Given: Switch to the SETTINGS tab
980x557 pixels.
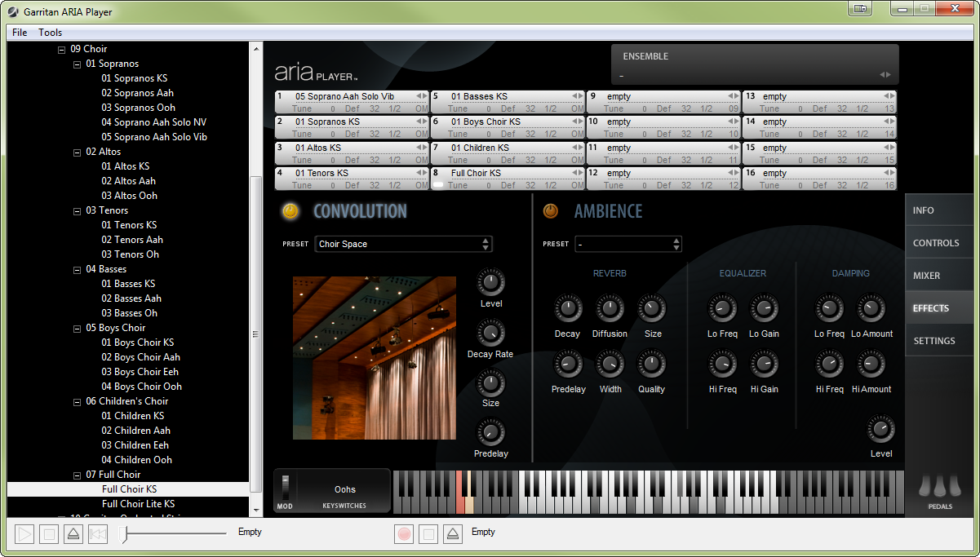Looking at the screenshot, I should tap(939, 341).
